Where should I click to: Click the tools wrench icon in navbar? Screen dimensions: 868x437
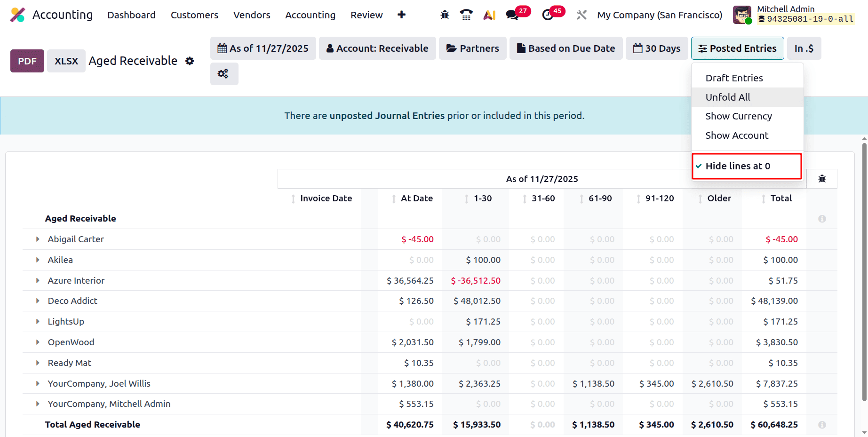[581, 15]
